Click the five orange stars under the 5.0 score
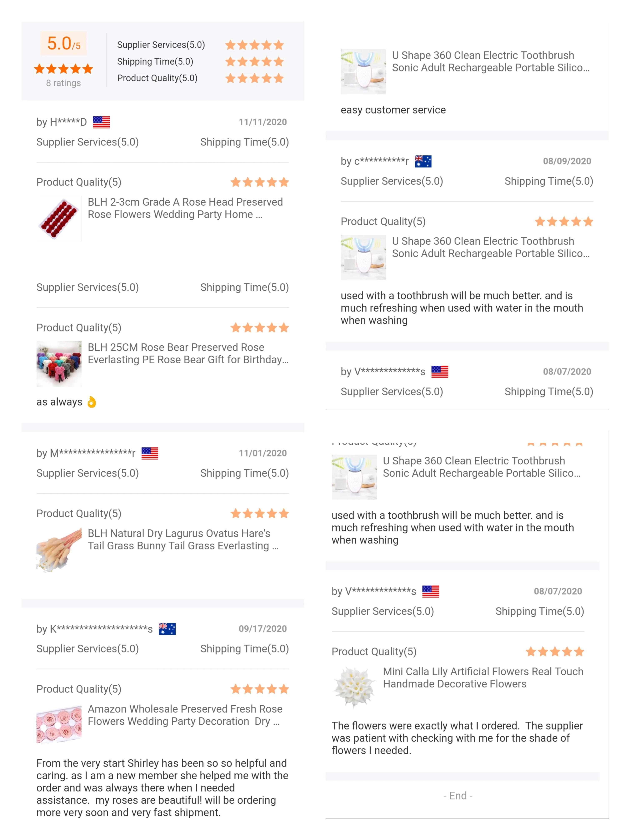The width and height of the screenshot is (630, 840). 63,69
